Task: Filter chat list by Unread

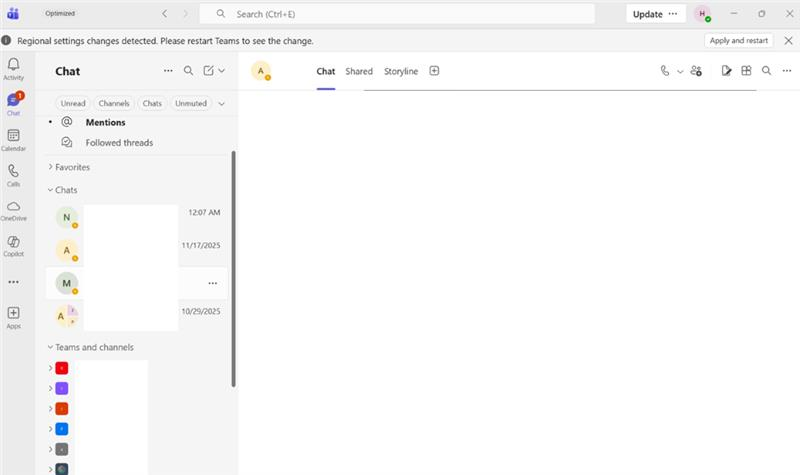Action: (73, 103)
